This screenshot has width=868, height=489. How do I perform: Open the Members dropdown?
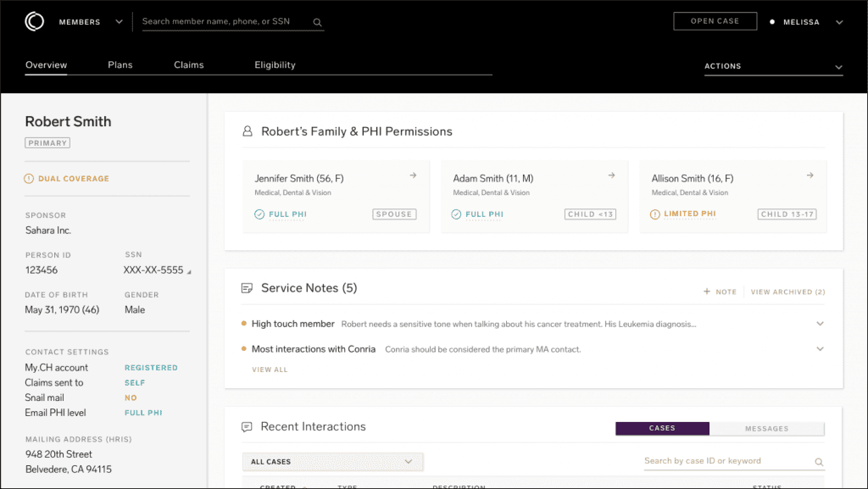(119, 21)
